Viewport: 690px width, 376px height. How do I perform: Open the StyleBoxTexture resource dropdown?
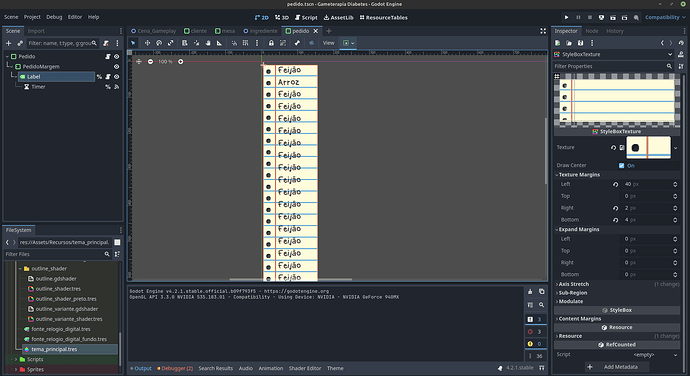tap(614, 54)
